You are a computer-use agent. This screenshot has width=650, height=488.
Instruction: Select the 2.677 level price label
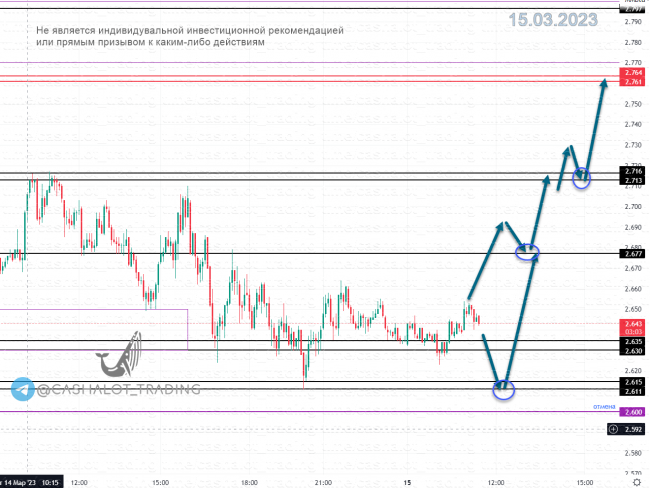click(x=633, y=254)
